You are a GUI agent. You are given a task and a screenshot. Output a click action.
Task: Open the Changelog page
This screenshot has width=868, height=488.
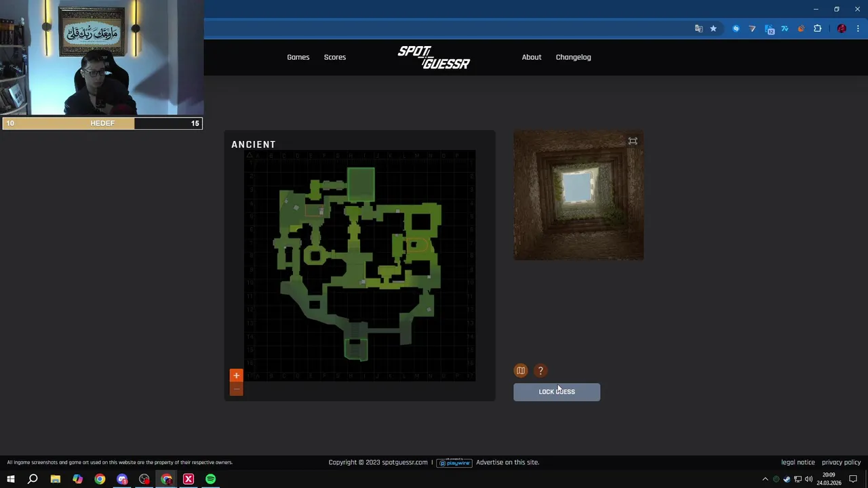573,57
